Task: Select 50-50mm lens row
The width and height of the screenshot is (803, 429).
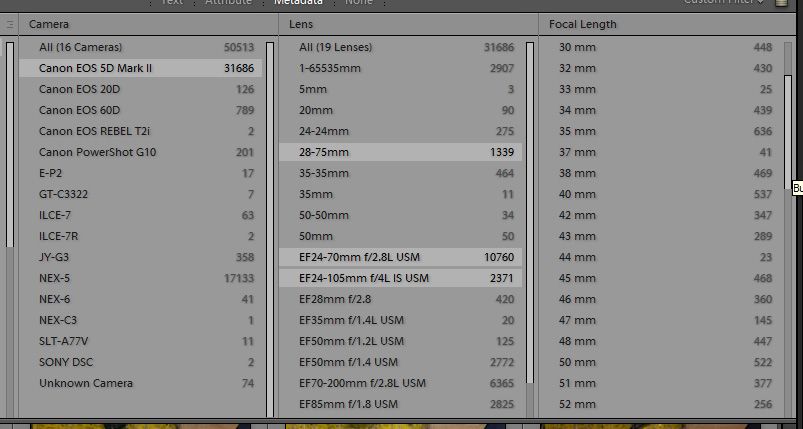Action: [x=400, y=215]
